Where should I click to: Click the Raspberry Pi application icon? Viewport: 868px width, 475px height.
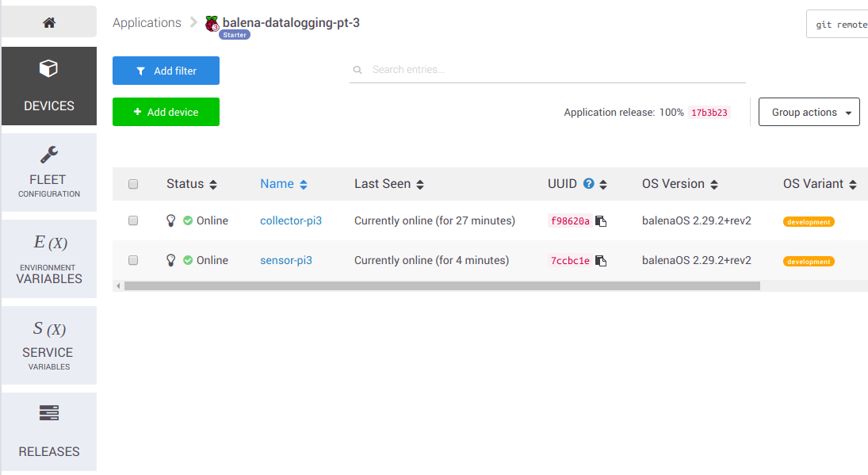[x=212, y=24]
